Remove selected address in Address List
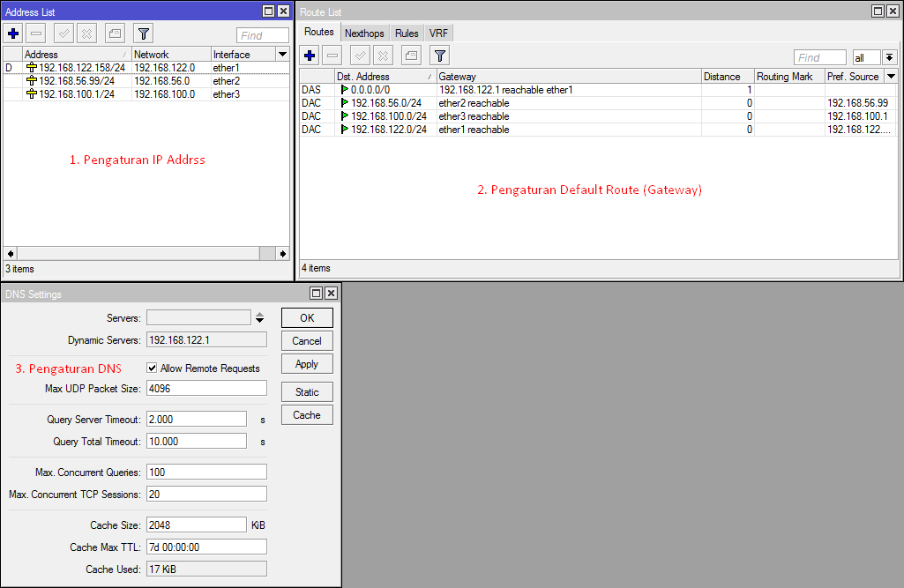 36,33
